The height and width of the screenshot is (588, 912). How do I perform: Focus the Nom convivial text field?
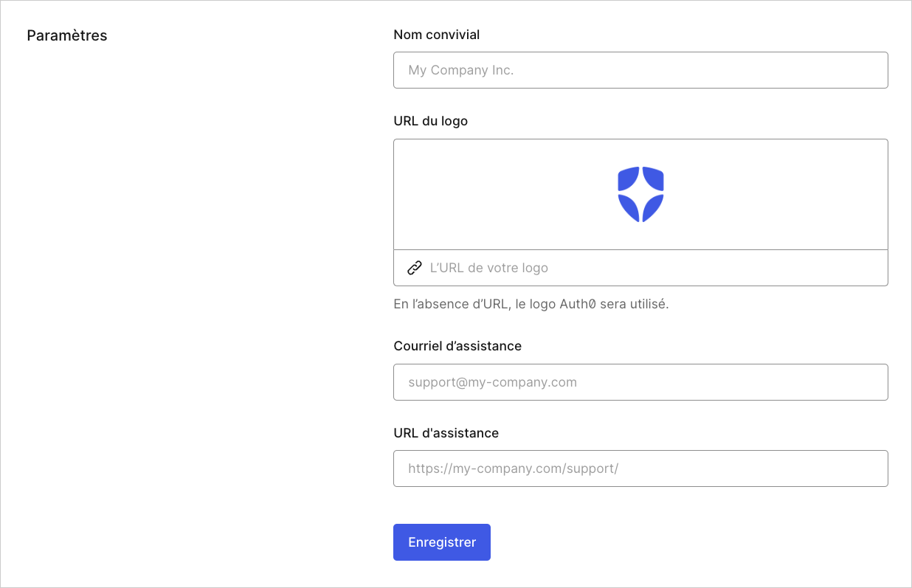click(x=640, y=70)
